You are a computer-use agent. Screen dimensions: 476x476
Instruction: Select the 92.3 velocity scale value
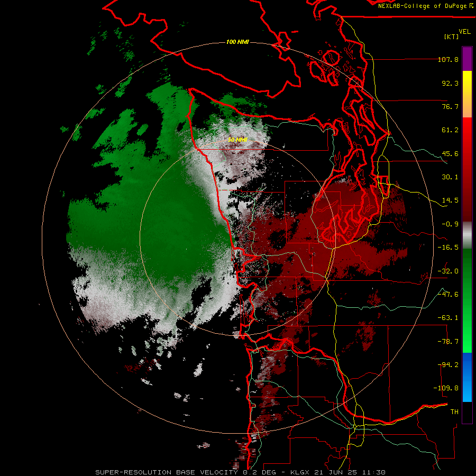pos(450,83)
